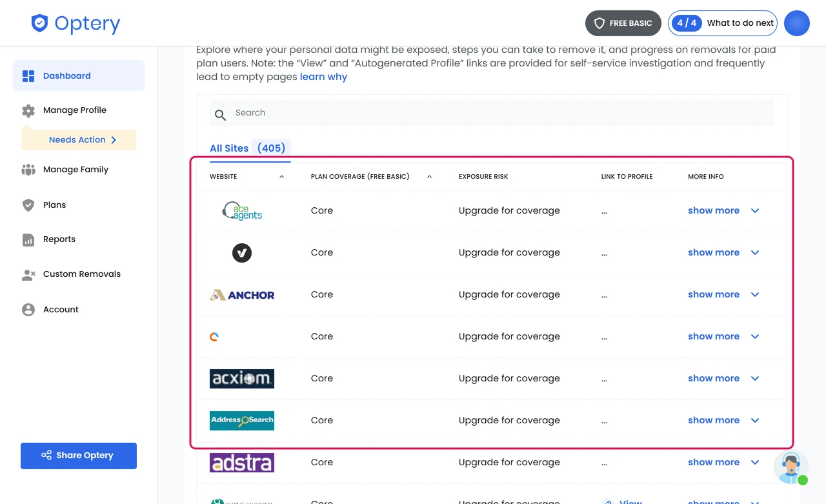The height and width of the screenshot is (504, 826).
Task: Click show more link for adstra row
Action: click(714, 463)
